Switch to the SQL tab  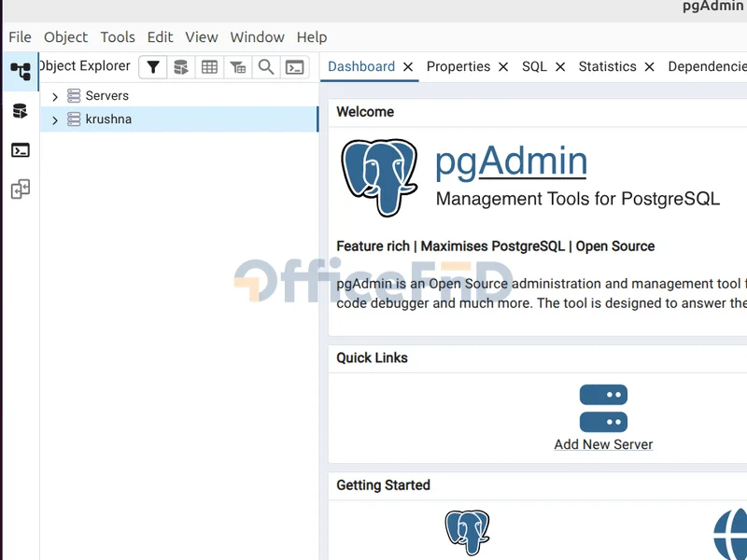point(534,66)
